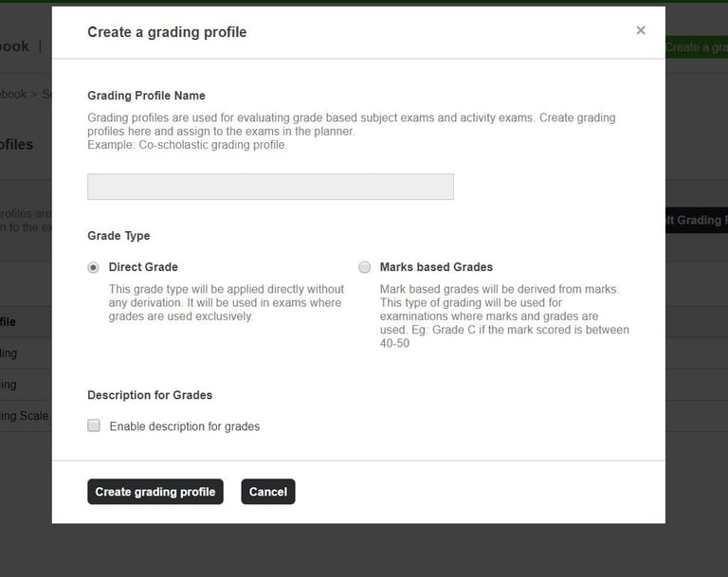The image size is (728, 577).
Task: Click the 'Description for Grades' heading
Action: [x=150, y=395]
